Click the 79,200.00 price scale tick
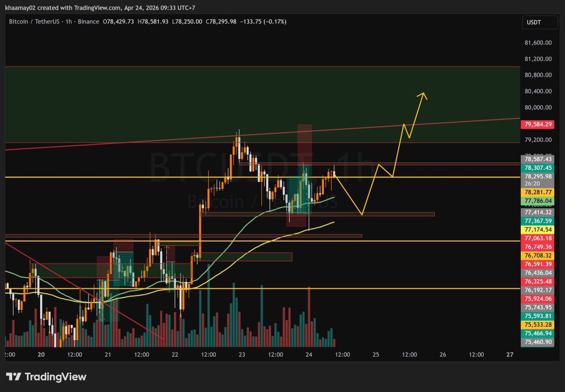This screenshot has width=565, height=392. tap(537, 140)
